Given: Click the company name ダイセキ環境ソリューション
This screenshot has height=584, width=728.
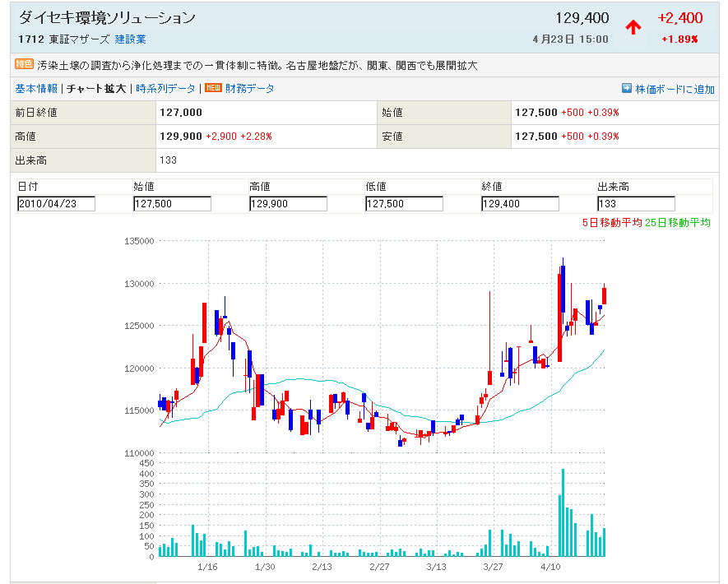Looking at the screenshot, I should 107,17.
